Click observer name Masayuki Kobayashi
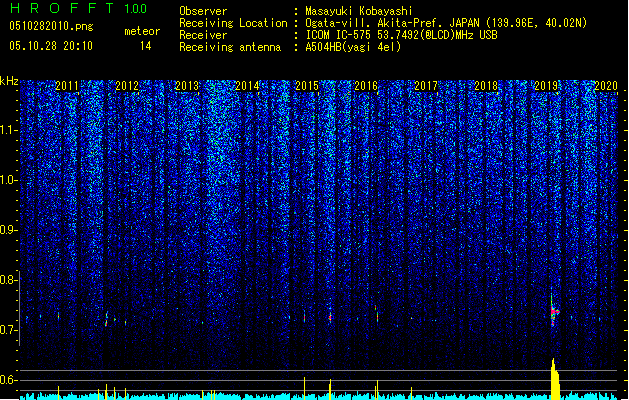 (x=359, y=11)
